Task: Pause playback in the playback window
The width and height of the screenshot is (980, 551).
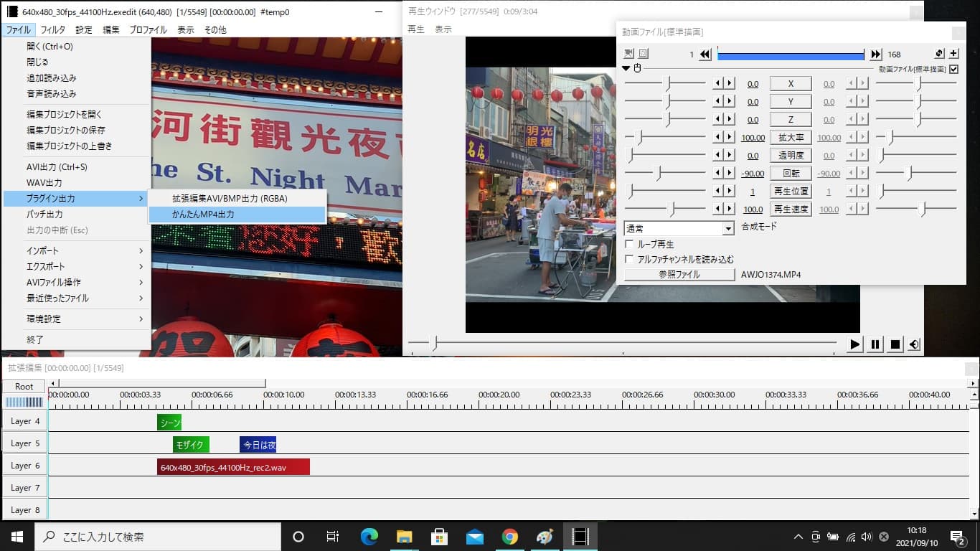Action: pos(875,344)
